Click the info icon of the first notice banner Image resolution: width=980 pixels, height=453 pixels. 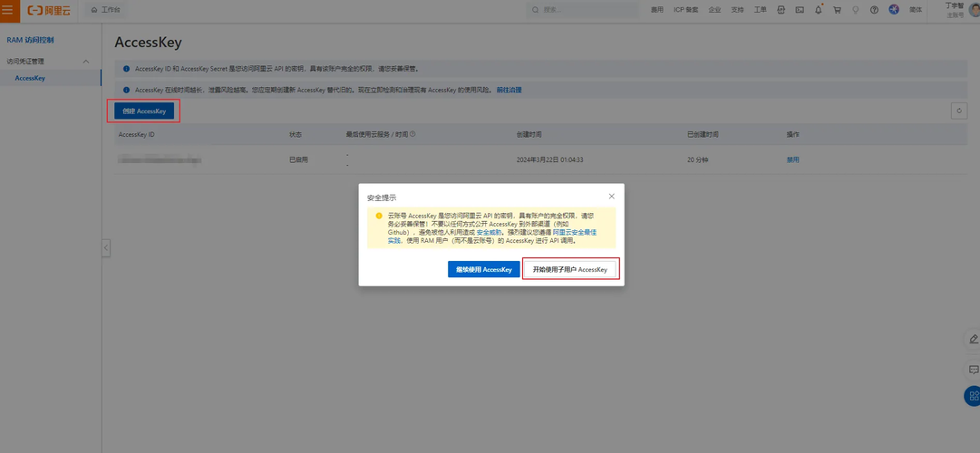coord(126,68)
